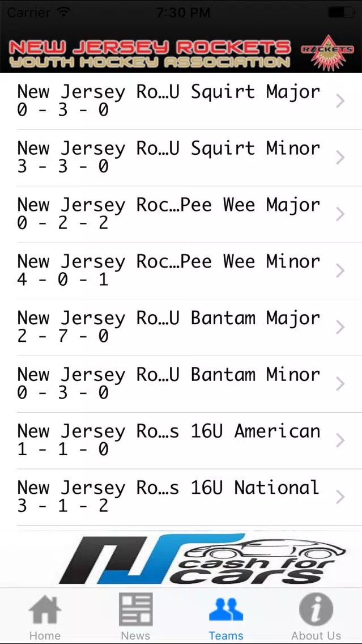Select the Teams tab people icon
This screenshot has width=362, height=644.
point(226,610)
